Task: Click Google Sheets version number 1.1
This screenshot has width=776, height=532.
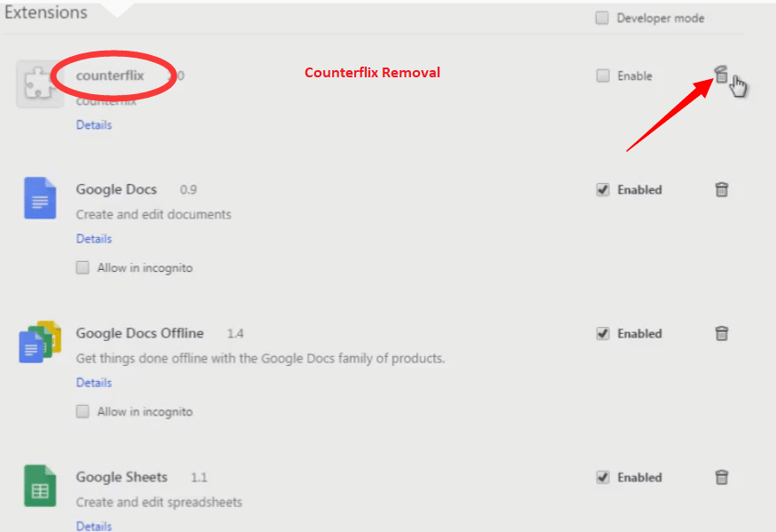Action: (x=199, y=478)
